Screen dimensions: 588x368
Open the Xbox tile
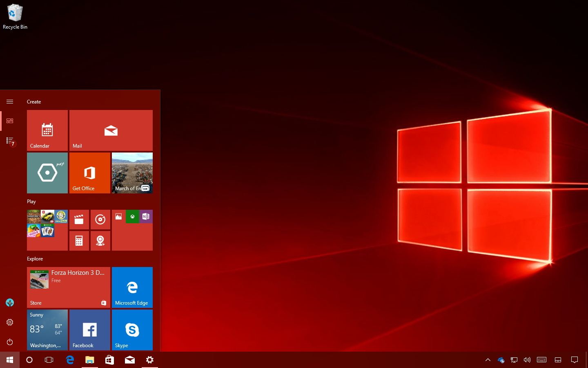pyautogui.click(x=132, y=217)
